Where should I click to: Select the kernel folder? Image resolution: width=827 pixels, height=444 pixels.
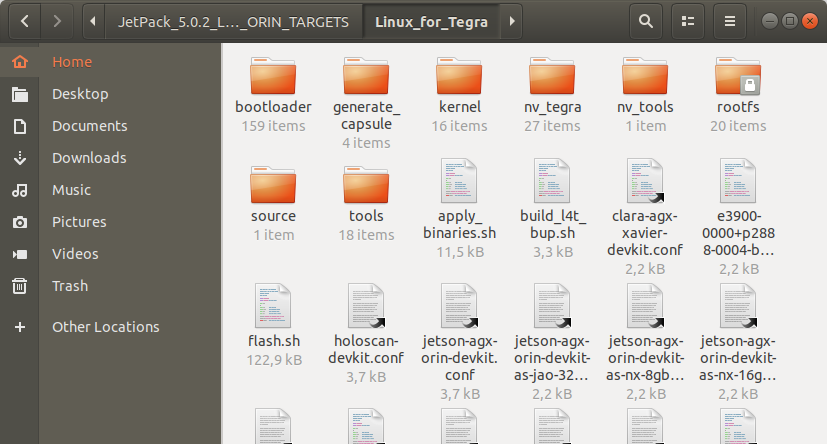pos(459,76)
